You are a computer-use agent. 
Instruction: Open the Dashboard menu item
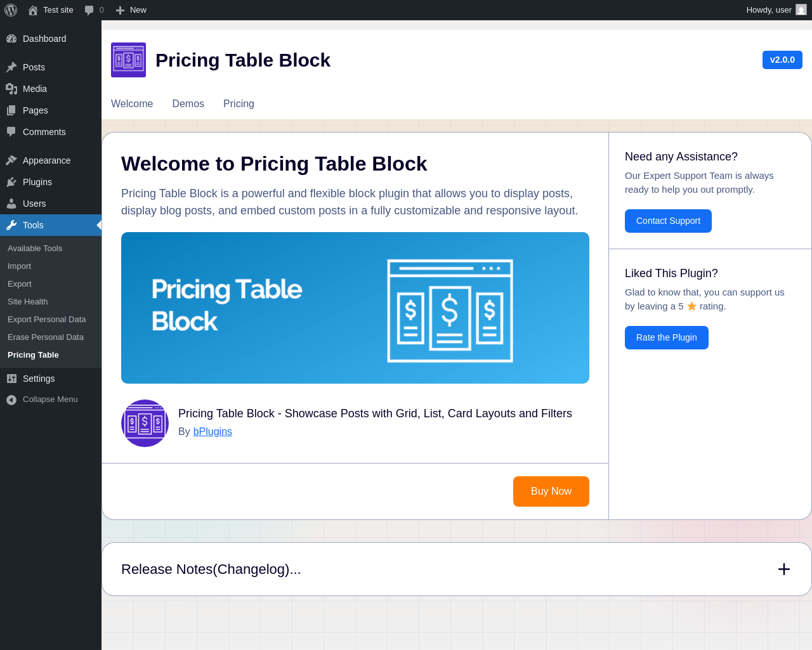point(44,39)
